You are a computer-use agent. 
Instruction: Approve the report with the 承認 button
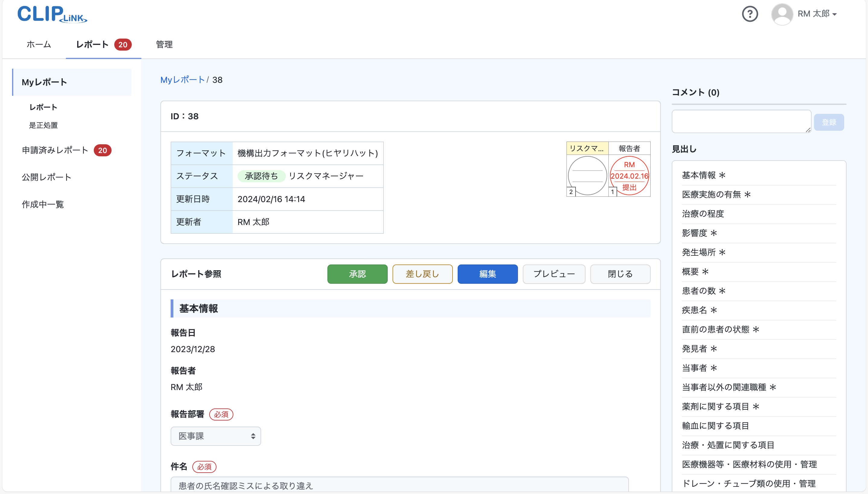(x=357, y=274)
